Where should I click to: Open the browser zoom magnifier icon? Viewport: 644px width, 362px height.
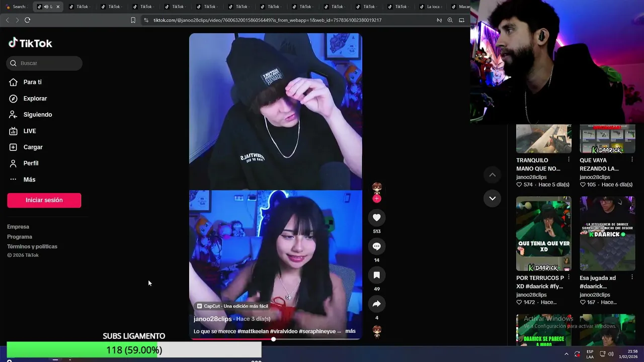pos(450,20)
